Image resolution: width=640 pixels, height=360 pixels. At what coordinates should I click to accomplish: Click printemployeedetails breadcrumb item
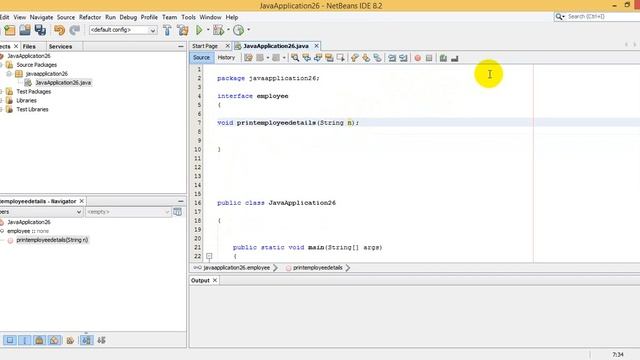click(318, 268)
